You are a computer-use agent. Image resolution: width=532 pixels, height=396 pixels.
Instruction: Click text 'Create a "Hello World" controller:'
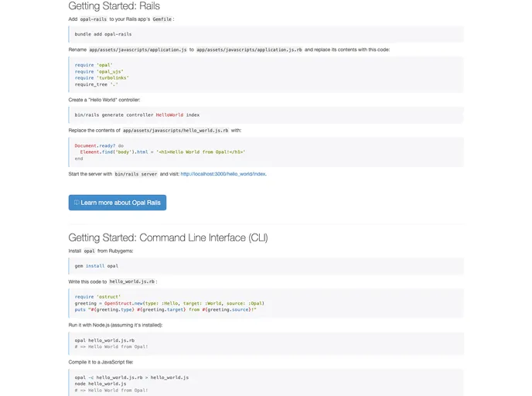(x=104, y=100)
